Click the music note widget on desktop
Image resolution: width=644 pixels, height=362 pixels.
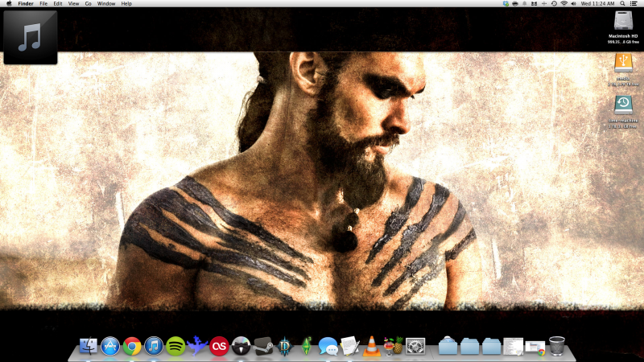tap(31, 37)
